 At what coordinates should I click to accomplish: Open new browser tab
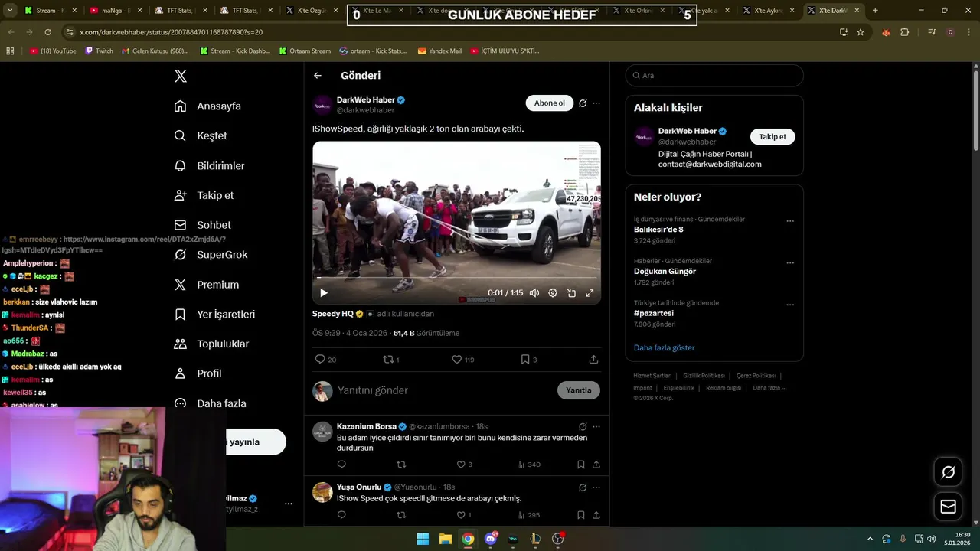point(875,11)
